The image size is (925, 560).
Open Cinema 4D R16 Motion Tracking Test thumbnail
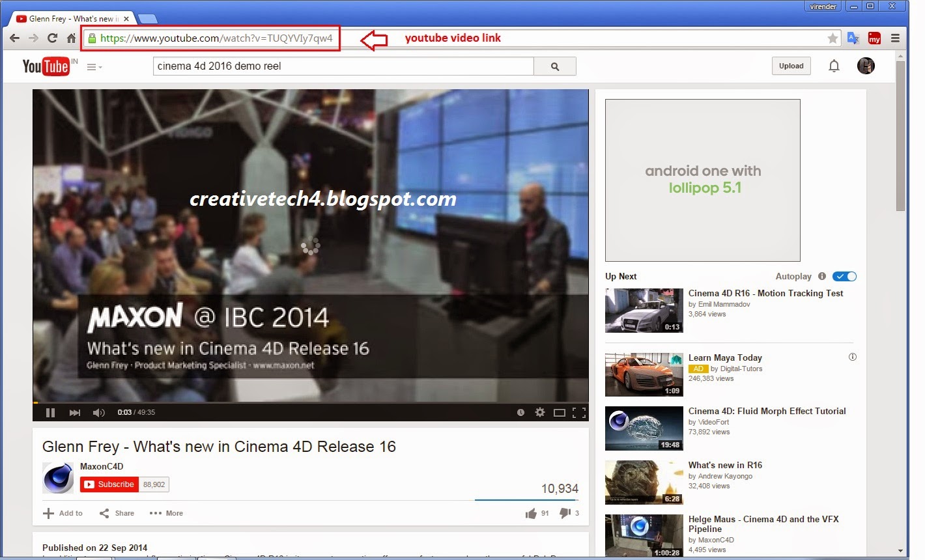click(x=644, y=311)
